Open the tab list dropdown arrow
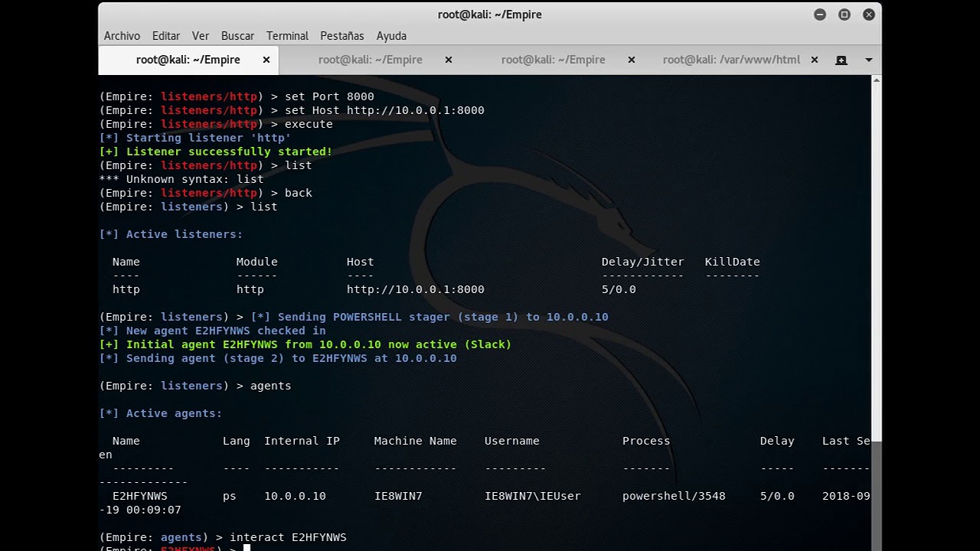980x551 pixels. 869,60
